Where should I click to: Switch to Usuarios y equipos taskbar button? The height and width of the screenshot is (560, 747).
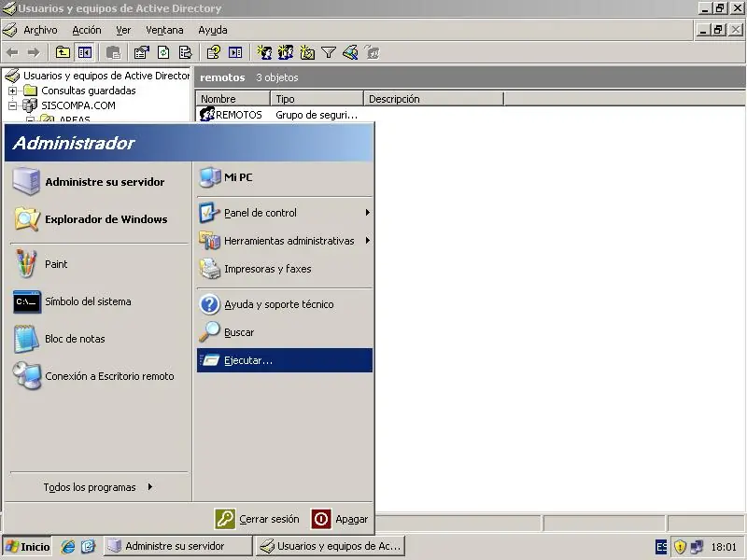pyautogui.click(x=331, y=546)
